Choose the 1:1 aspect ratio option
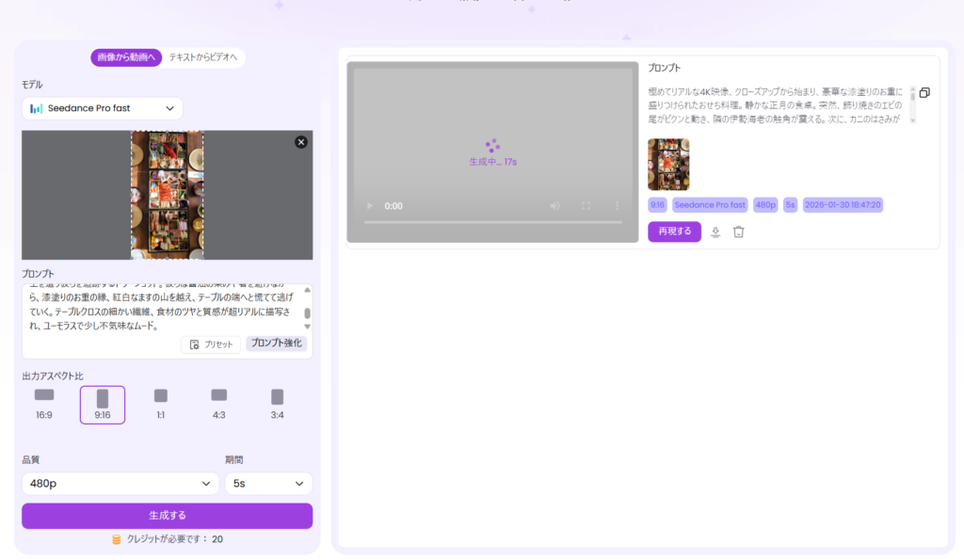Viewport: 964px width, 560px height. [x=161, y=404]
